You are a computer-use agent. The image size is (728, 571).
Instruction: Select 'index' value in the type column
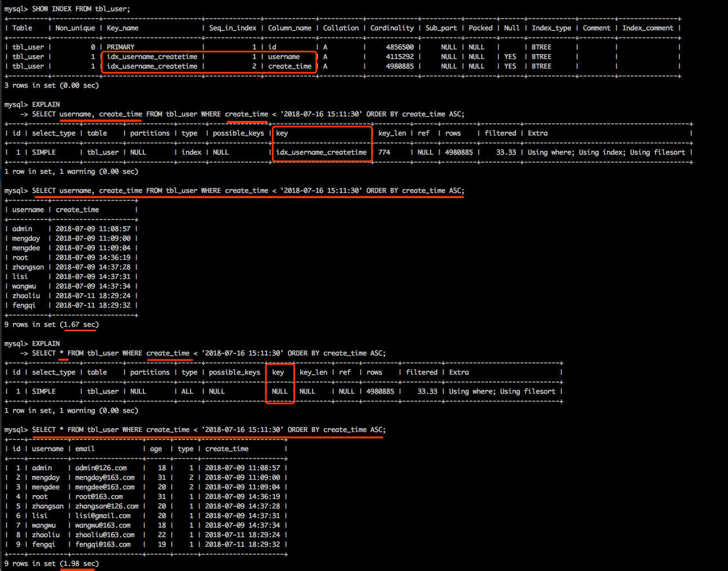[x=192, y=152]
